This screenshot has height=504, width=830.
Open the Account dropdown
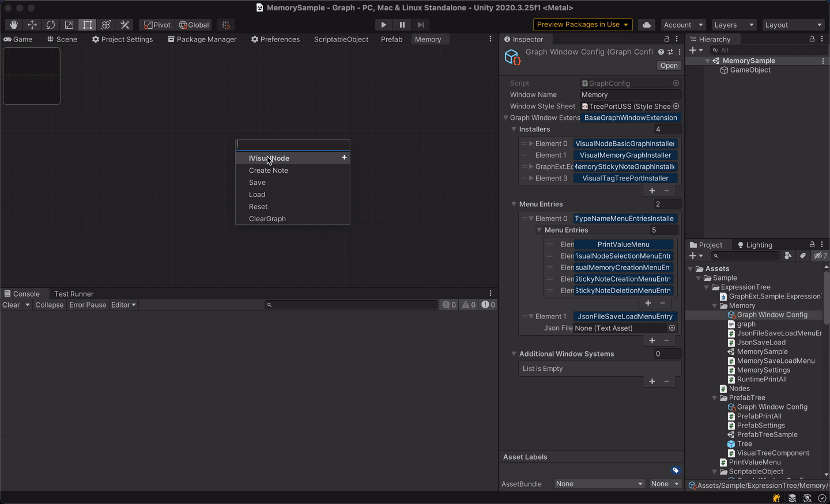[x=684, y=25]
